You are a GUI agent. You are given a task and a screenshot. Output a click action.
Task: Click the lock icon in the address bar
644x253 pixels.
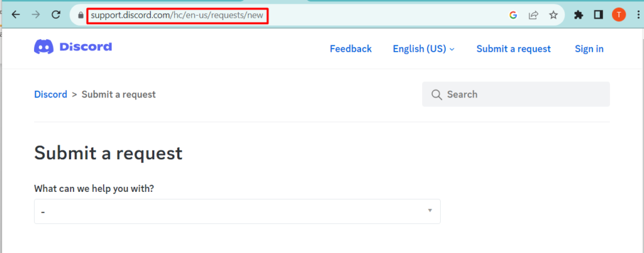[x=80, y=16]
